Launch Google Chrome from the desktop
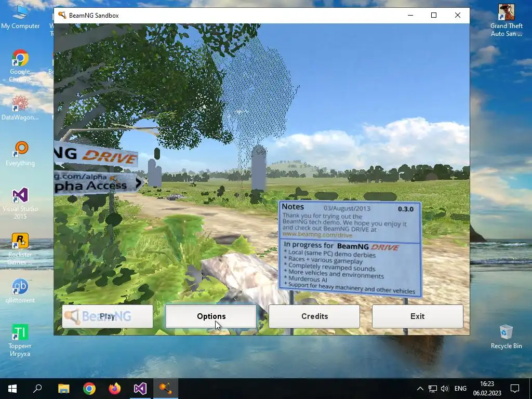The image size is (532, 399). click(x=20, y=66)
